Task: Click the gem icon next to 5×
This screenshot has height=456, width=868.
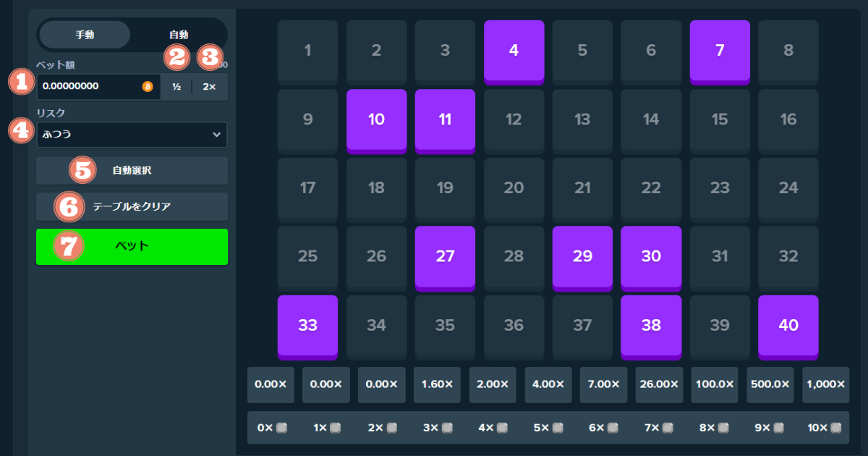Action: pyautogui.click(x=558, y=428)
